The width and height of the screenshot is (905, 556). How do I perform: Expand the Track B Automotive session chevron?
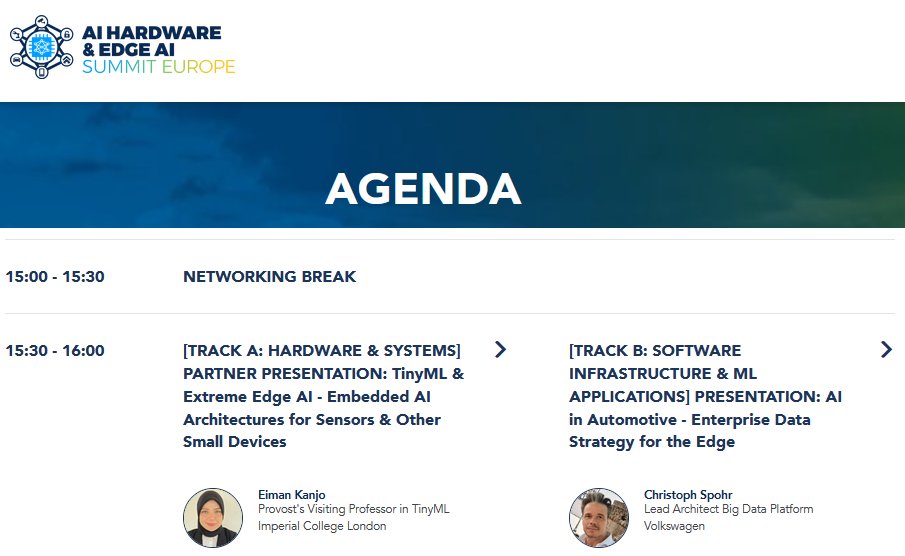(887, 349)
